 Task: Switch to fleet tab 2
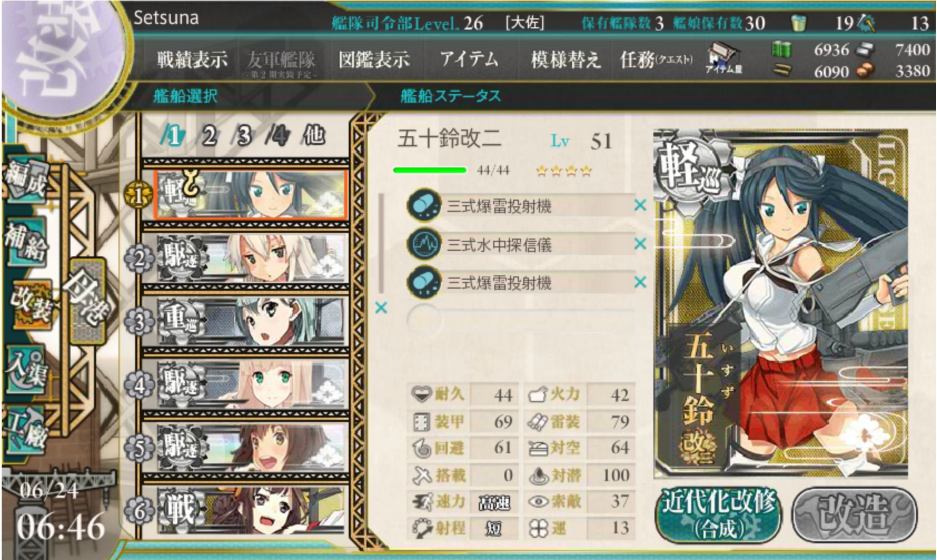click(209, 135)
